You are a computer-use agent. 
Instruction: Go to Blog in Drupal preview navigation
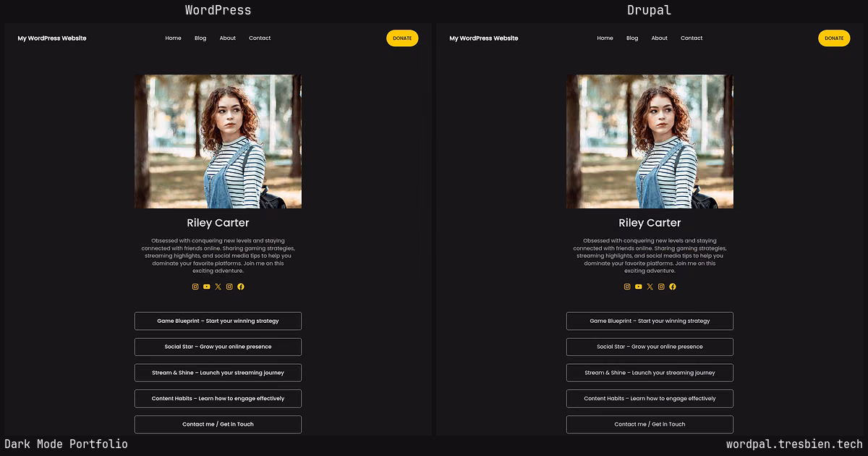(632, 38)
